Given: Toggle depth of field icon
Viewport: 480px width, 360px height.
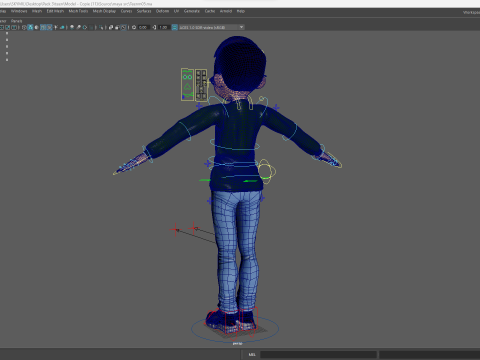Looking at the screenshot, I should point(91,27).
